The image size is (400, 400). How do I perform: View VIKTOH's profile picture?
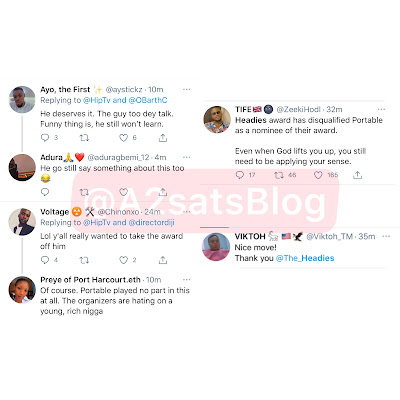click(216, 247)
